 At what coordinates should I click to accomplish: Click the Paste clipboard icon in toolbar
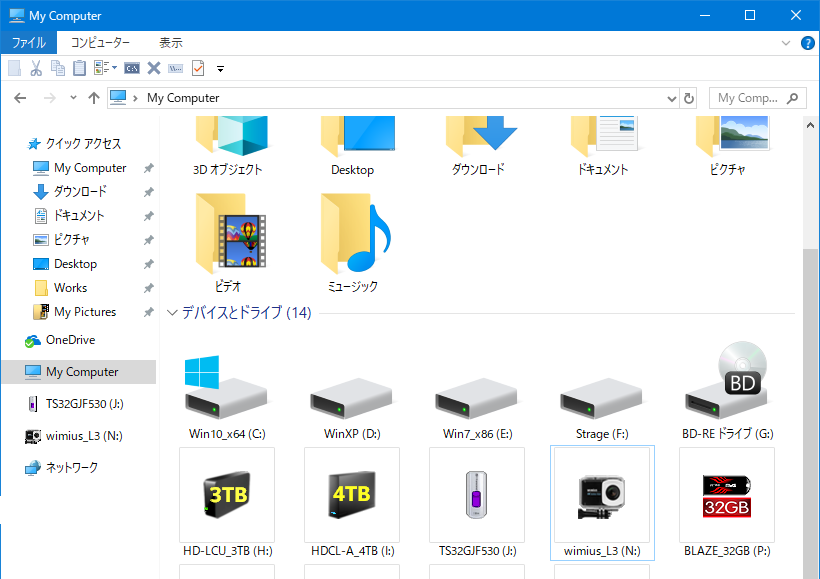(79, 68)
